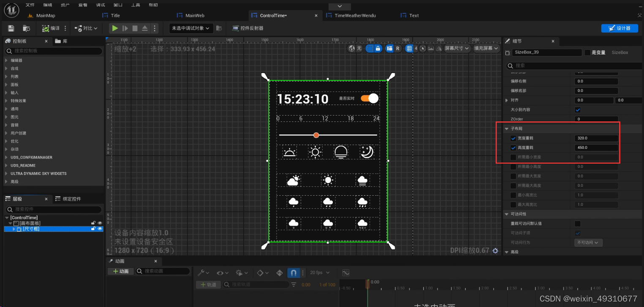Toggle the grid snapping icon in the viewport toolbar
This screenshot has height=307, width=644.
click(409, 48)
